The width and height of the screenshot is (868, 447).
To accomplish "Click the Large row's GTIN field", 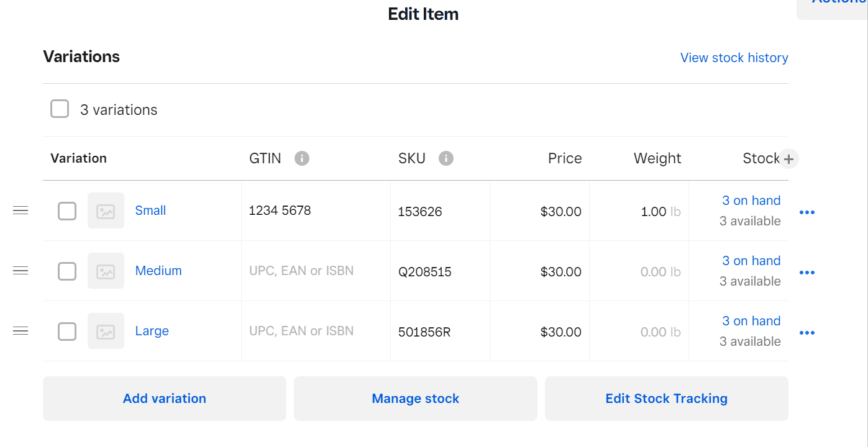I will coord(316,331).
